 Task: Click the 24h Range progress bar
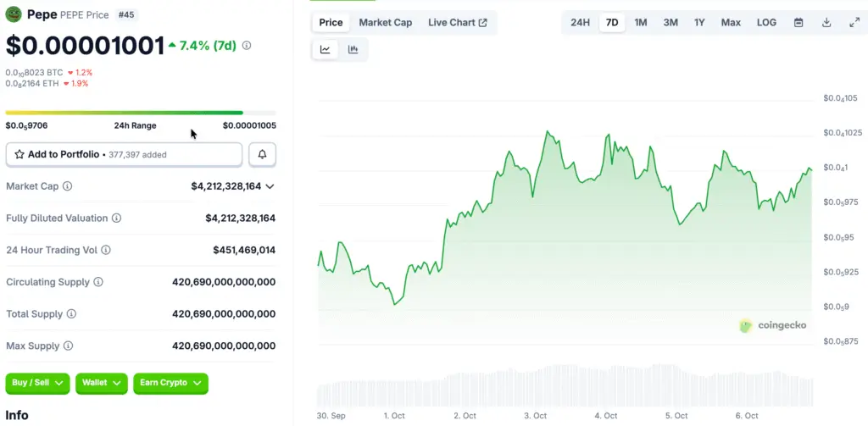(x=140, y=113)
